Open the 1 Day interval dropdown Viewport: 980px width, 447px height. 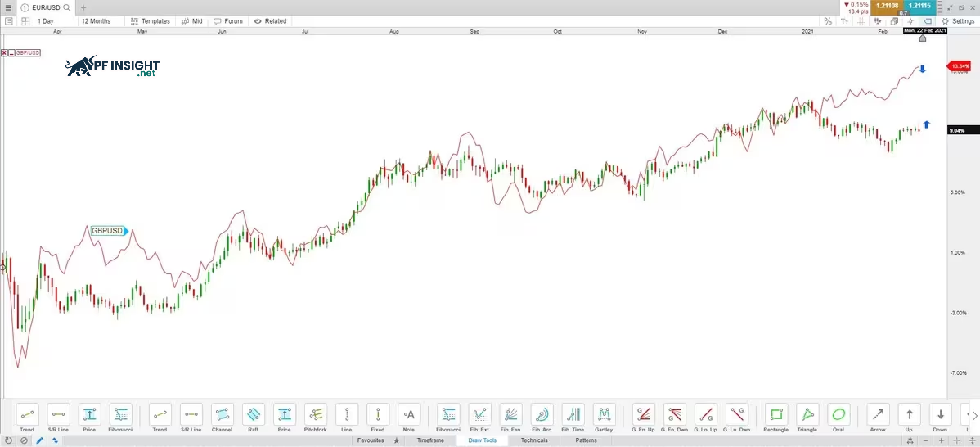46,21
